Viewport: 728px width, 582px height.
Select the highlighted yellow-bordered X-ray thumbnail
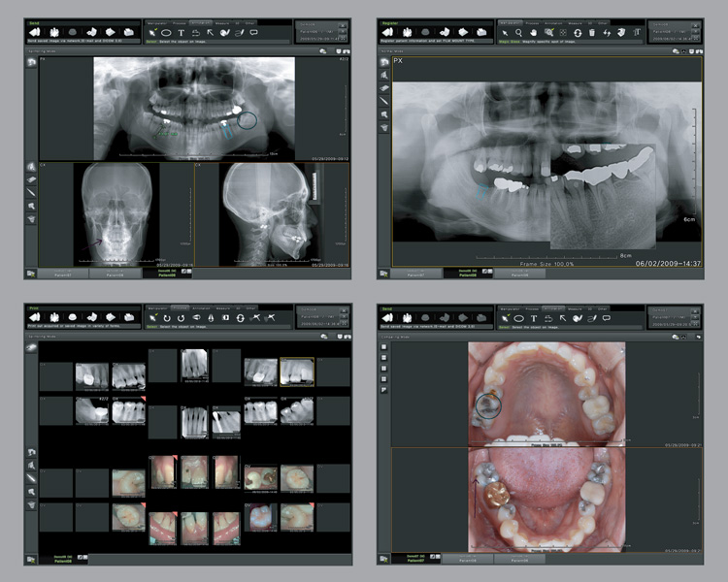click(x=297, y=372)
